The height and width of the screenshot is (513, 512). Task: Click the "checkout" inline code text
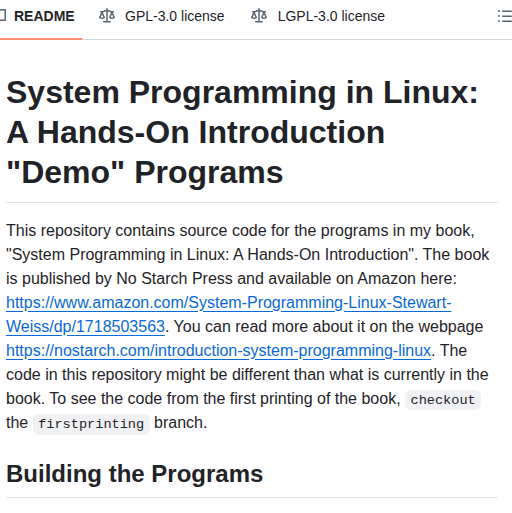point(443,400)
